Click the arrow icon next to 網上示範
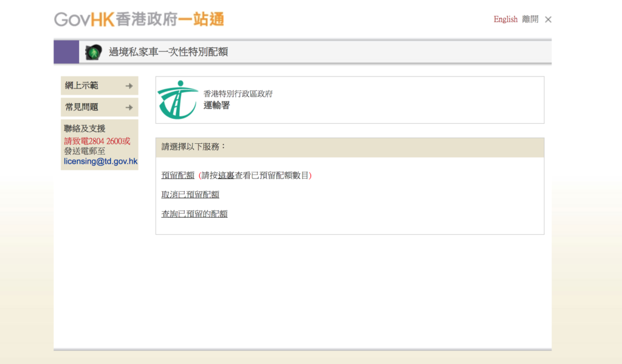The image size is (622, 364). coord(129,86)
